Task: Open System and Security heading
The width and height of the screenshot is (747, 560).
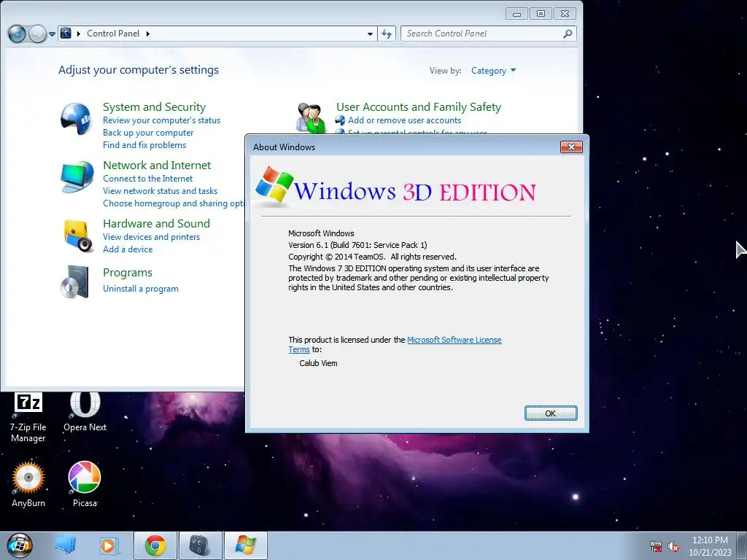Action: point(155,106)
